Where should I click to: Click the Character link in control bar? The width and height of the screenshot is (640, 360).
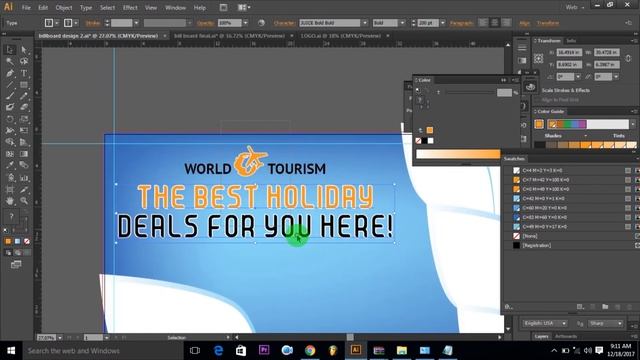tap(284, 23)
